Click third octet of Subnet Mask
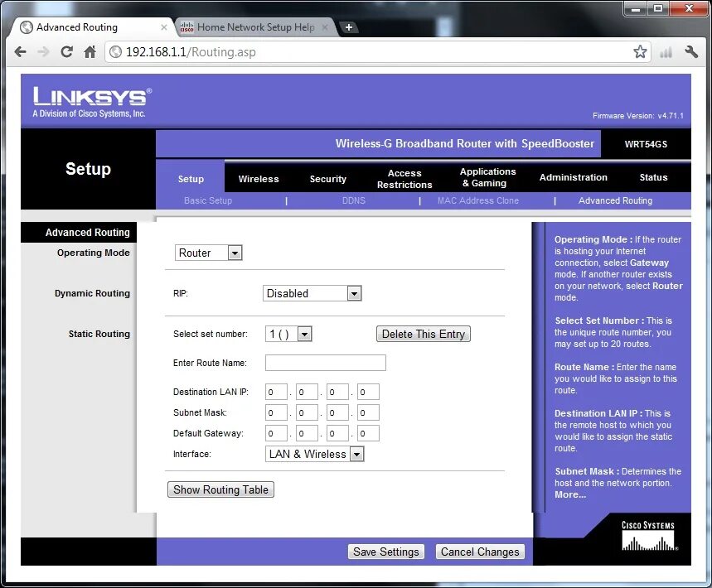The height and width of the screenshot is (588, 712). pyautogui.click(x=337, y=413)
